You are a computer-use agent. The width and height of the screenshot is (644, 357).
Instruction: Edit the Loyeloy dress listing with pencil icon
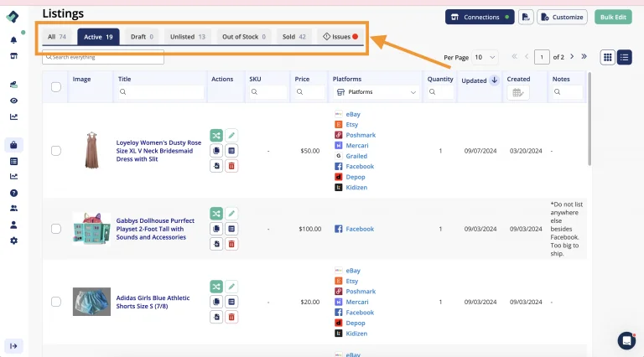click(x=231, y=136)
